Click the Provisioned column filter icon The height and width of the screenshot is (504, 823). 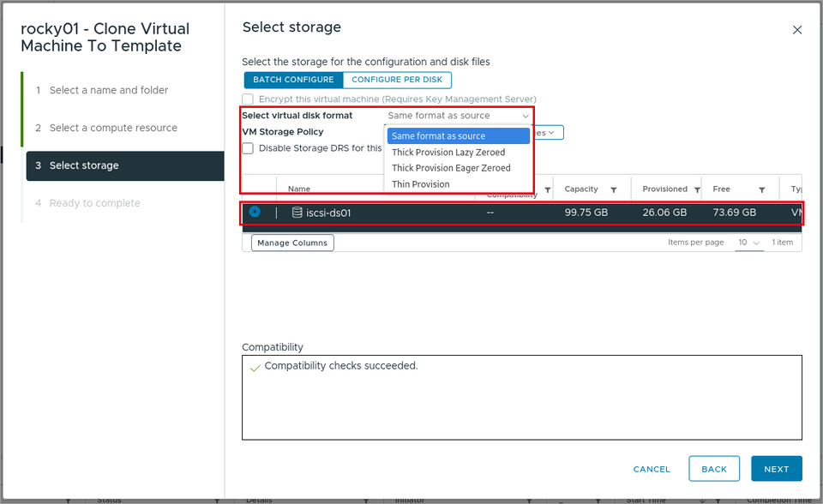(x=697, y=190)
